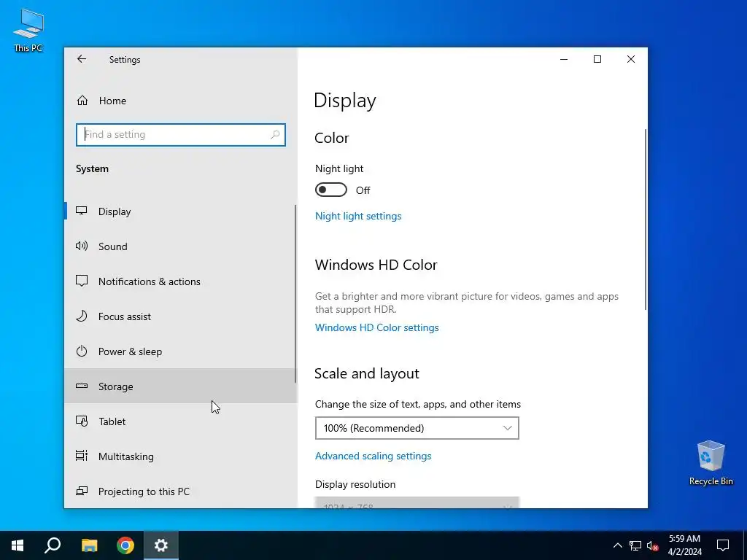Click the moon icon beside Focus assist
Viewport: 747px width, 560px height.
(x=82, y=316)
